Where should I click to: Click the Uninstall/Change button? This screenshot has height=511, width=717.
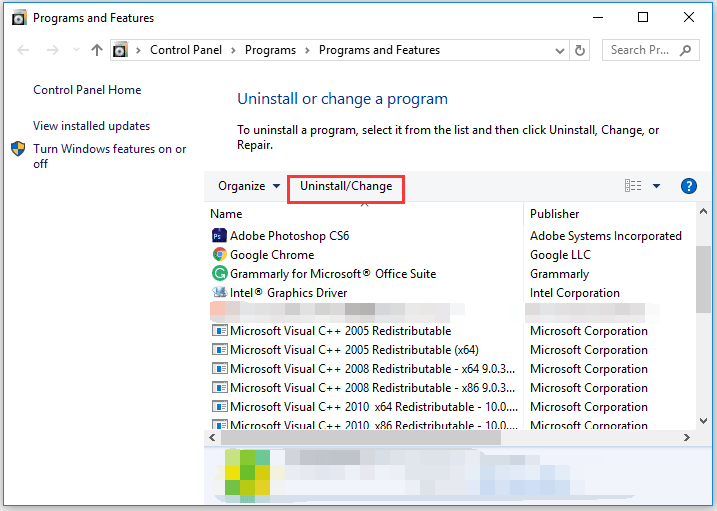346,186
